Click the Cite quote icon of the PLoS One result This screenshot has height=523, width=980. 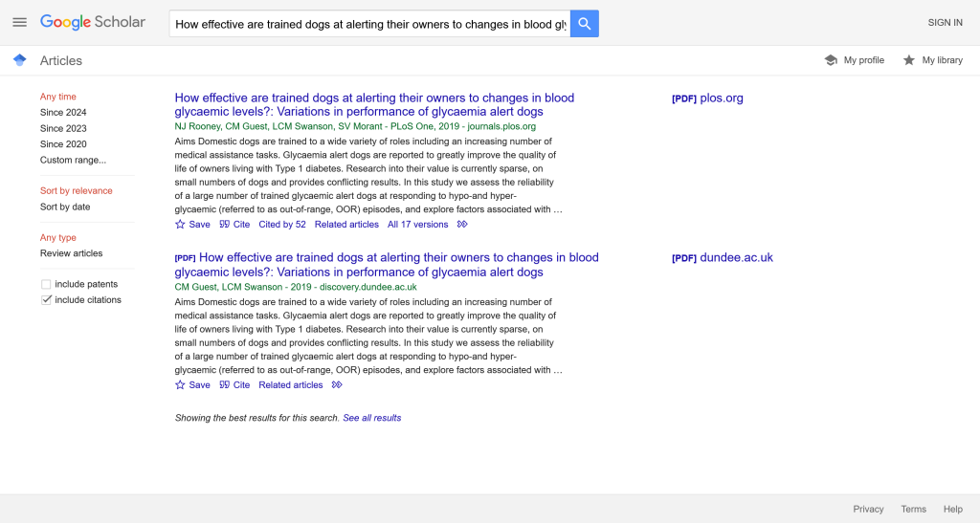(224, 224)
